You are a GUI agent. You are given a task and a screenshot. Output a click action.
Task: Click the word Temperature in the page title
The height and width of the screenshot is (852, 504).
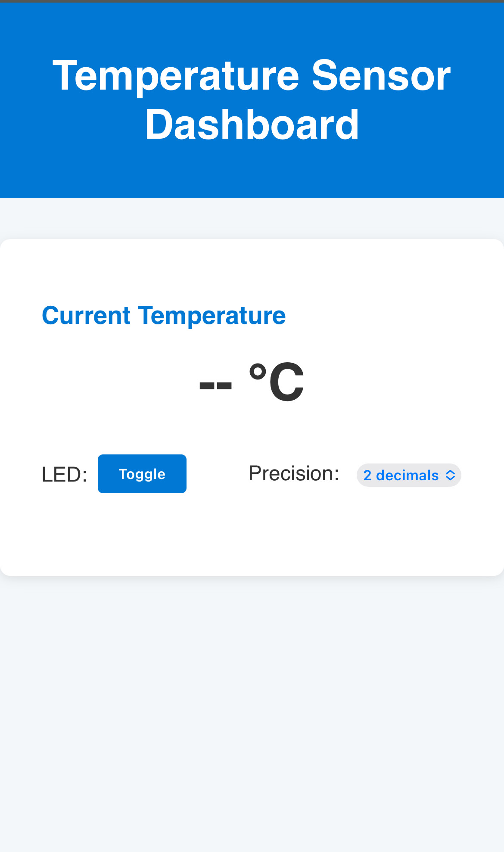click(176, 76)
